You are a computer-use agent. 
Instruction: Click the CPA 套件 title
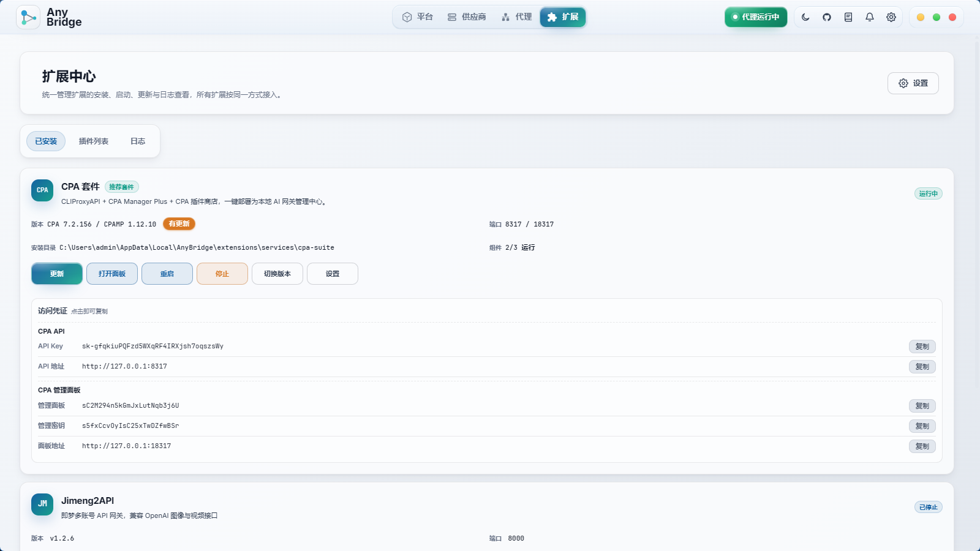coord(80,187)
